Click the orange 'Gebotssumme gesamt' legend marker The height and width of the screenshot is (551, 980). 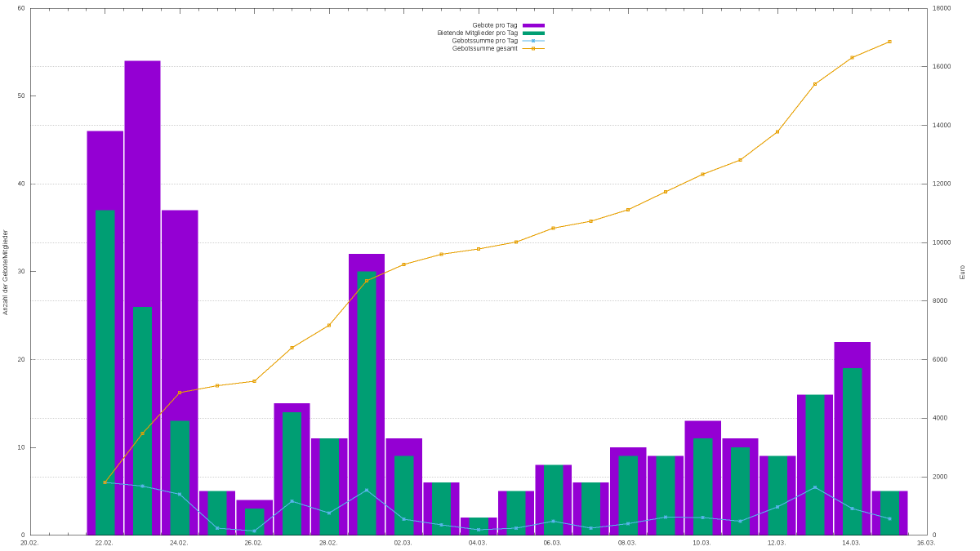[533, 49]
